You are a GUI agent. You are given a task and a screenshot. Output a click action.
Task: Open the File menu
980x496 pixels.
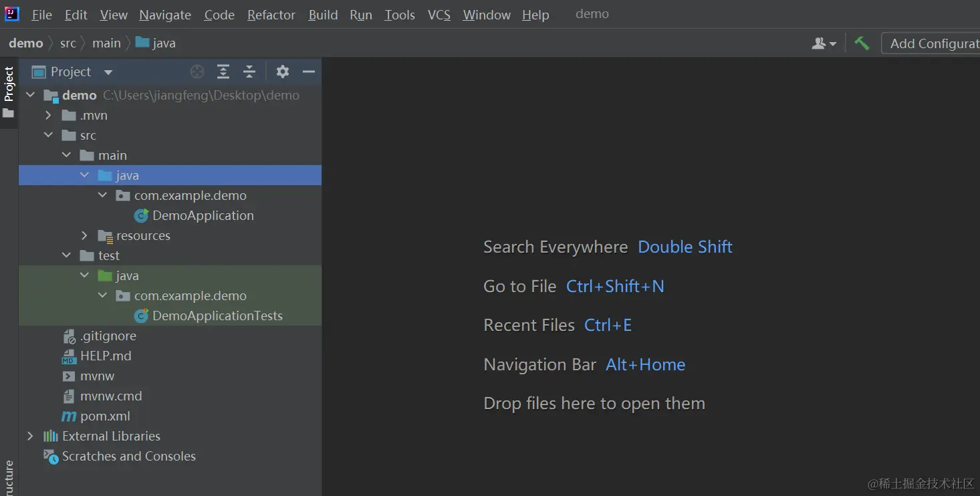(41, 15)
